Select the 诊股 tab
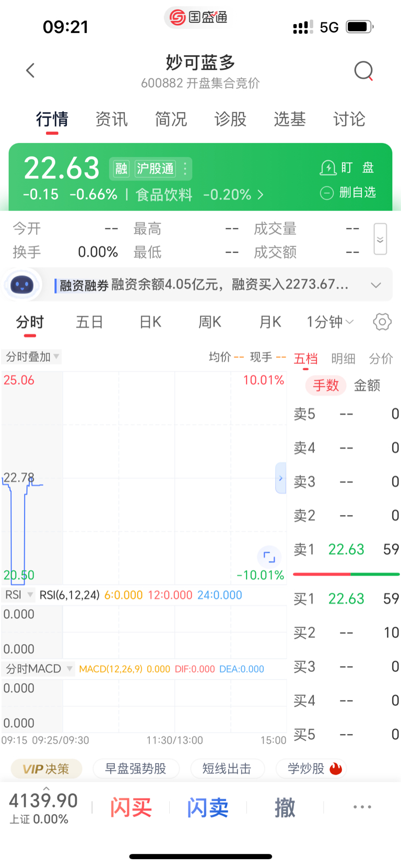Image resolution: width=401 pixels, height=868 pixels. click(x=230, y=120)
